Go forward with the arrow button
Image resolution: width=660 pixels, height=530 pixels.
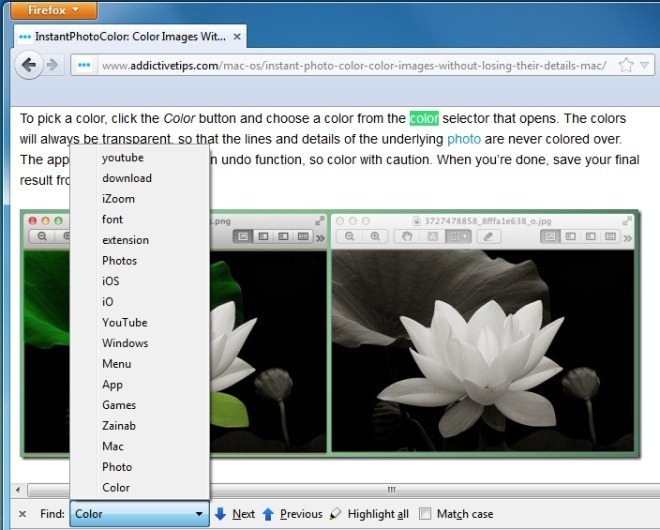[53, 65]
